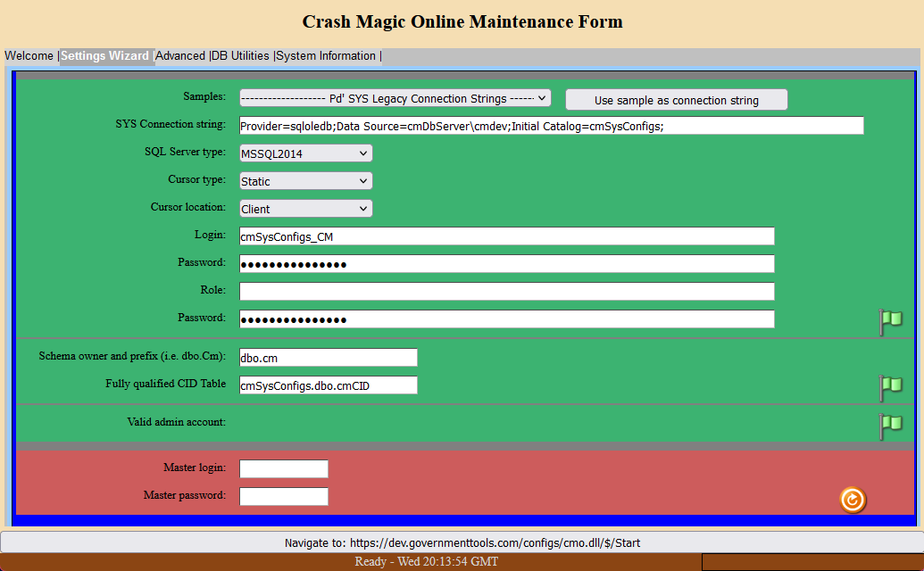
Task: Click the Crash Magic Online Maintenance Form heading
Action: [462, 21]
